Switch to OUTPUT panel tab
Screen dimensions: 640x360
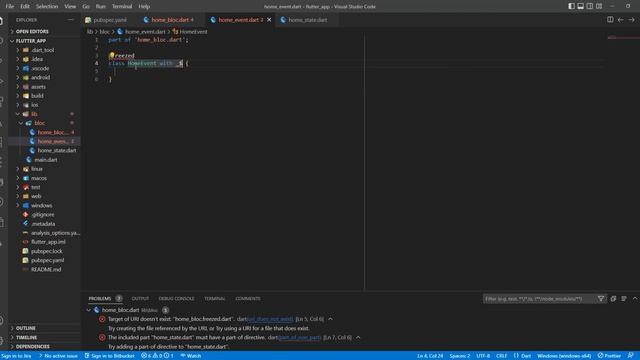140,299
